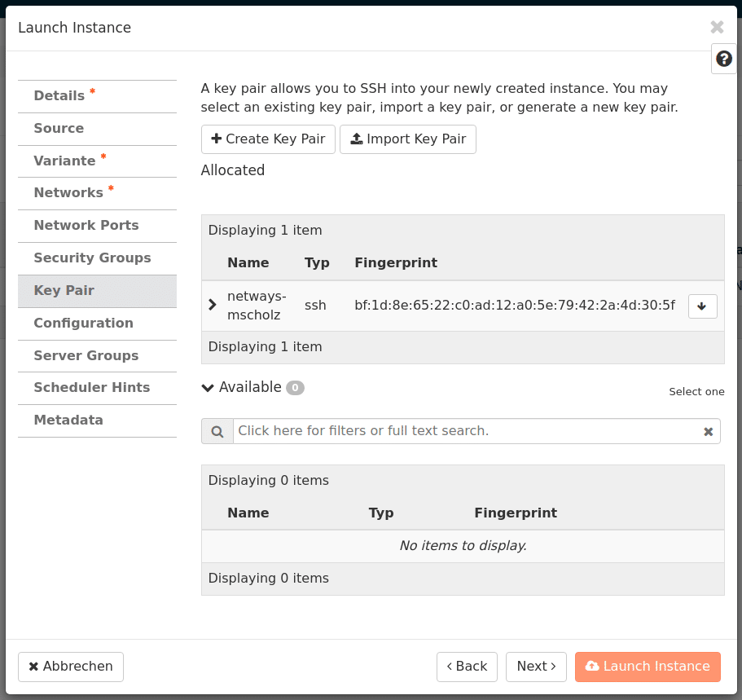The width and height of the screenshot is (742, 700).
Task: Deallocate the netways-mscholz key pair with the arrow
Action: (702, 306)
